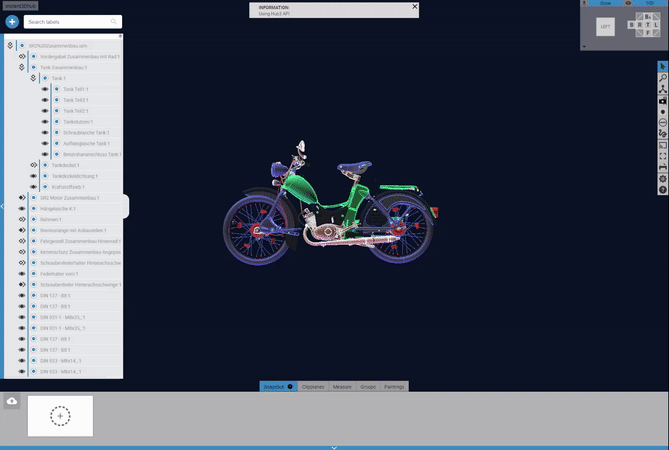Toggle visibility of Kraftstoffsieb:1
This screenshot has width=669, height=450.
[x=34, y=187]
